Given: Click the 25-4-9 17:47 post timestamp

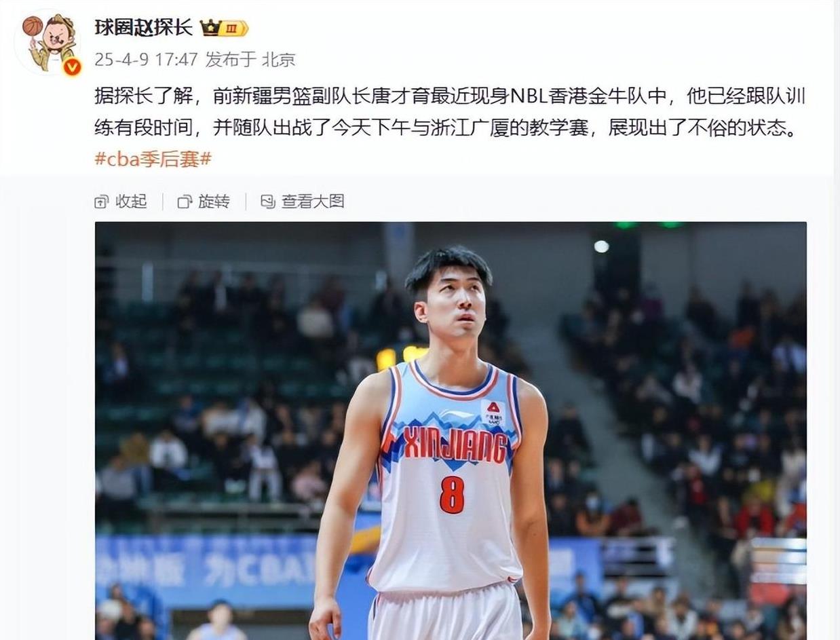Looking at the screenshot, I should (x=146, y=60).
